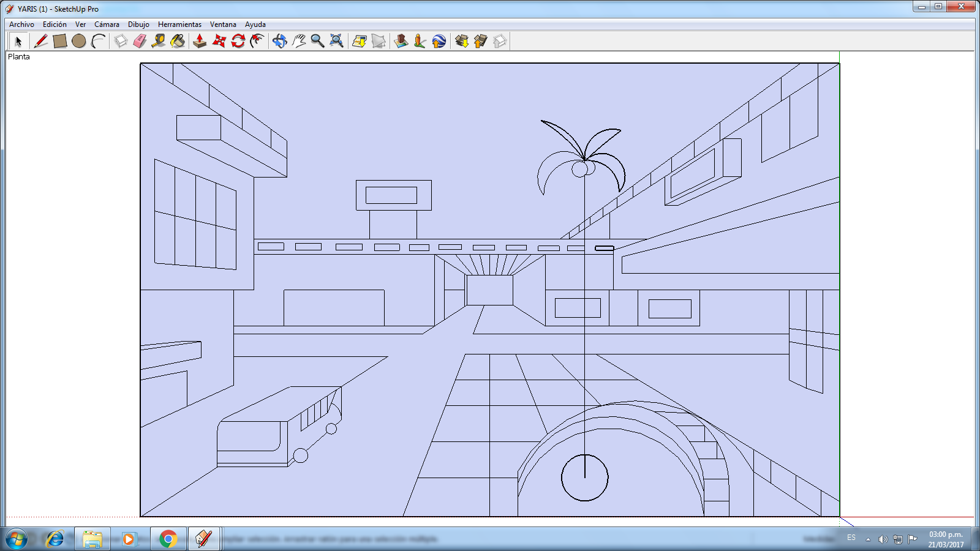The image size is (980, 551).
Task: Show hidden tray icons arrow
Action: coord(868,539)
